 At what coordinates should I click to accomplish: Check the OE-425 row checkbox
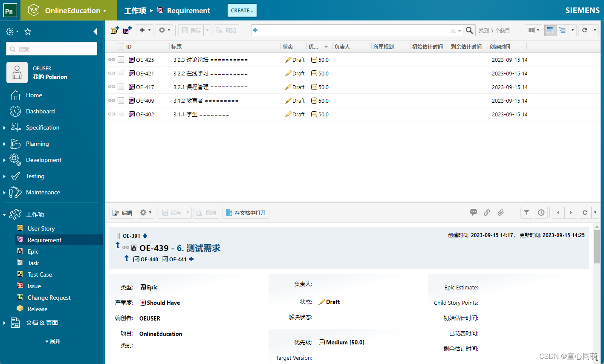pyautogui.click(x=121, y=59)
